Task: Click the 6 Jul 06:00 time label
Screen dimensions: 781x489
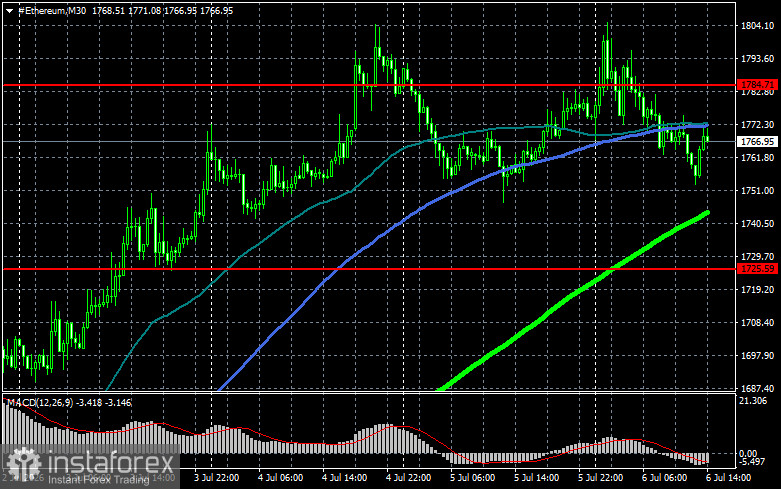Action: [x=664, y=478]
